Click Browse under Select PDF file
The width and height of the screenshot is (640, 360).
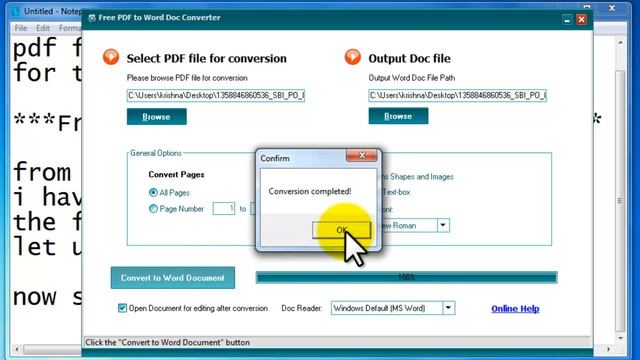click(157, 117)
